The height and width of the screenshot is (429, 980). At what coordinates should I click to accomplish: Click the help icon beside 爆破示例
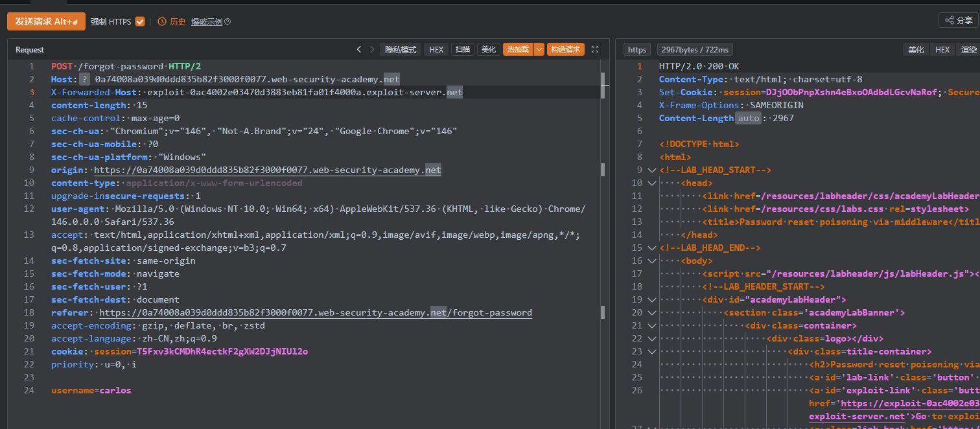227,21
